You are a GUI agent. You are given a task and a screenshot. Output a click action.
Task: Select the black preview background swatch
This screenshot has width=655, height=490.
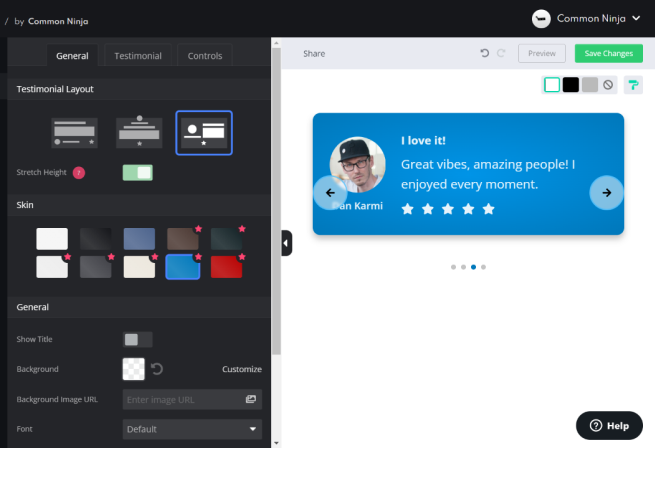[571, 85]
